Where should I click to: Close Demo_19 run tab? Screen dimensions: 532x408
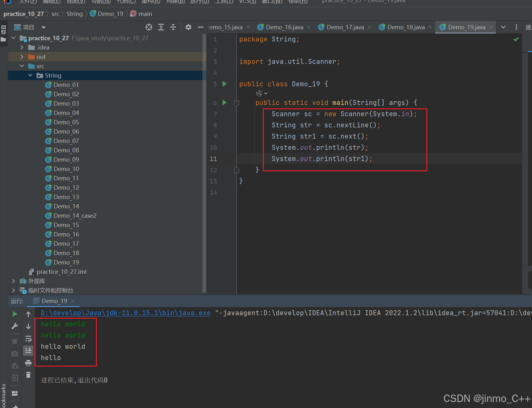pyautogui.click(x=73, y=301)
